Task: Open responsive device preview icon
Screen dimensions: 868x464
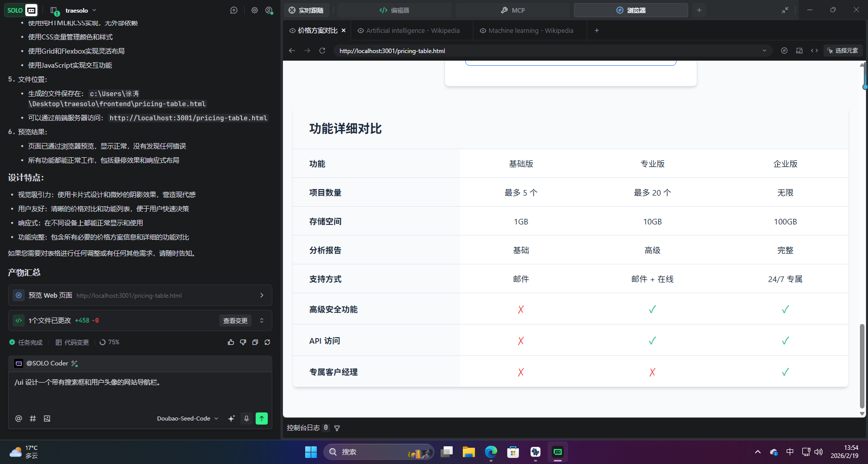Action: pyautogui.click(x=799, y=51)
